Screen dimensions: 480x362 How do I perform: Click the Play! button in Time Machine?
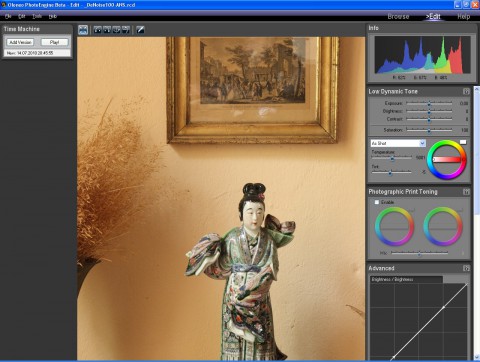54,42
